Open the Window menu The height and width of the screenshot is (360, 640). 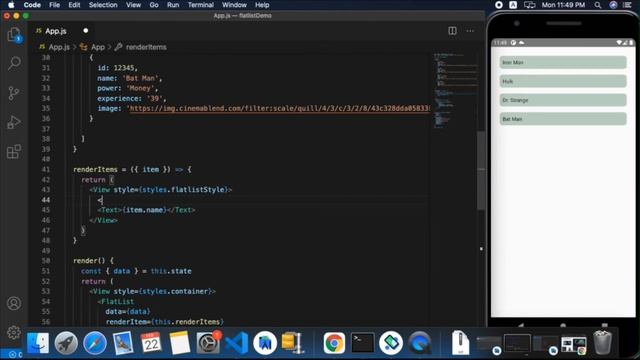[234, 5]
